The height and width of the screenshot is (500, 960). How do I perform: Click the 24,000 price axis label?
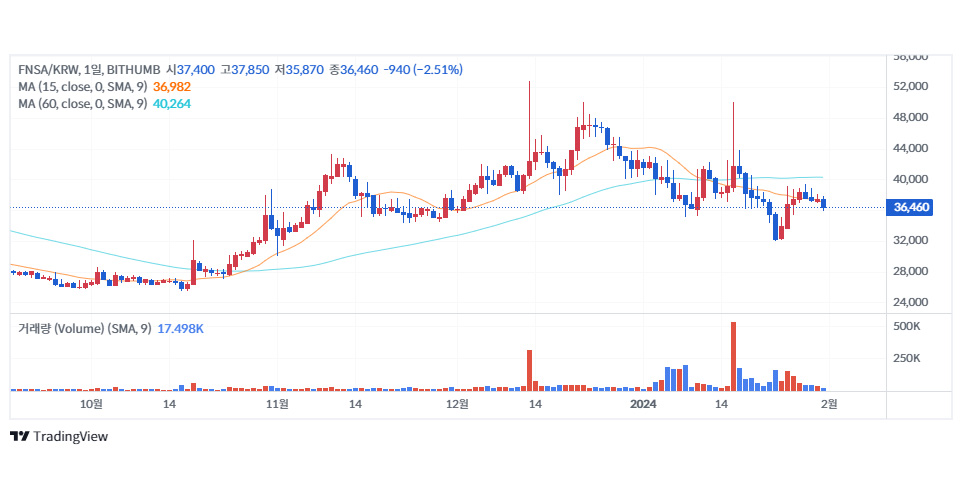[911, 302]
